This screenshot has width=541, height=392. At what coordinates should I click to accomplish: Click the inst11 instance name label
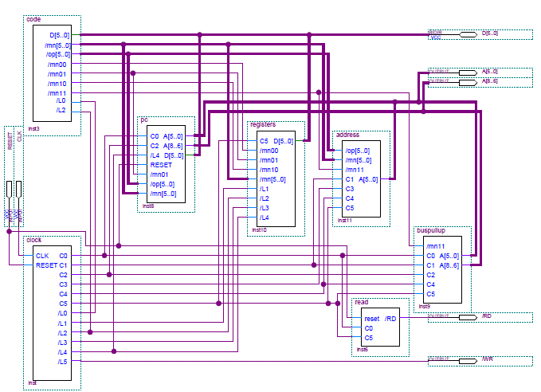345,220
